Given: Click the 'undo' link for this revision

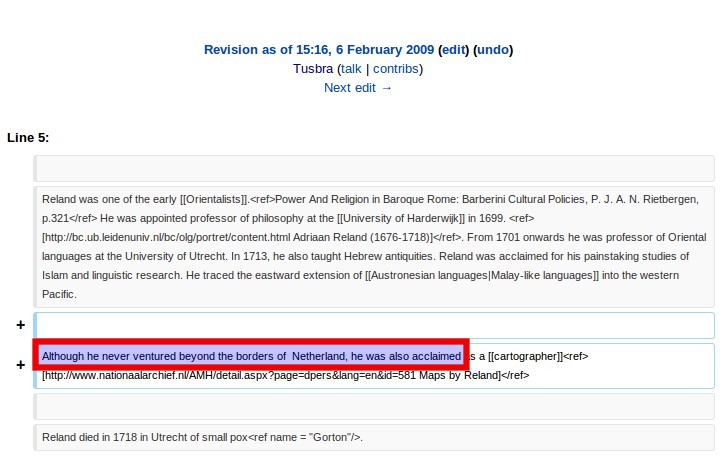Looking at the screenshot, I should tap(492, 49).
